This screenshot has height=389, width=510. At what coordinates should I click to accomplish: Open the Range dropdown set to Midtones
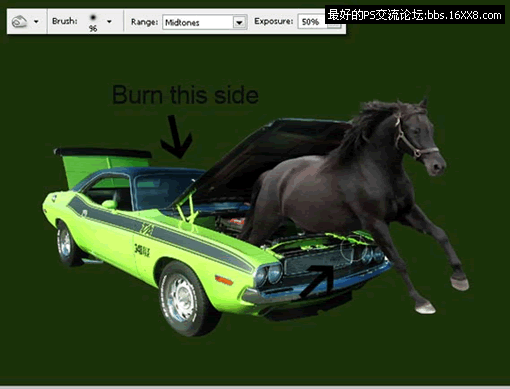[205, 22]
